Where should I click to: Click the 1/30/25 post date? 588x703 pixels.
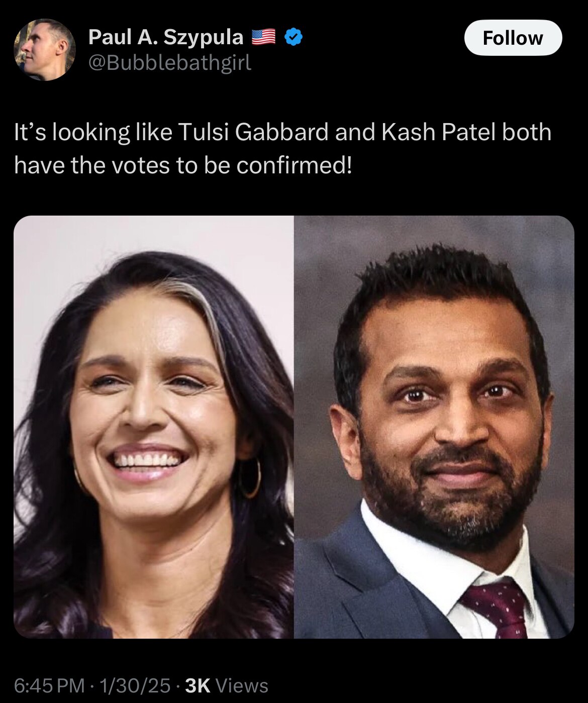pyautogui.click(x=135, y=685)
